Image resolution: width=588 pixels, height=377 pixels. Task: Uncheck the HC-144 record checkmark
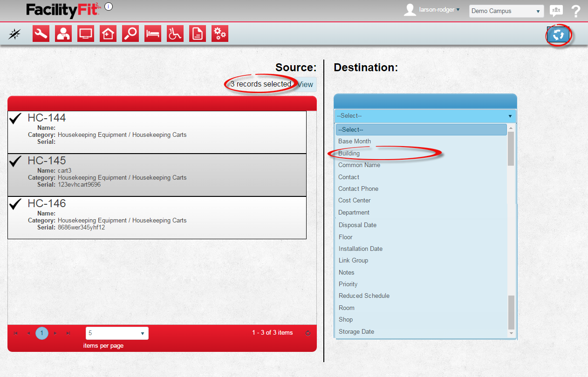coord(16,119)
